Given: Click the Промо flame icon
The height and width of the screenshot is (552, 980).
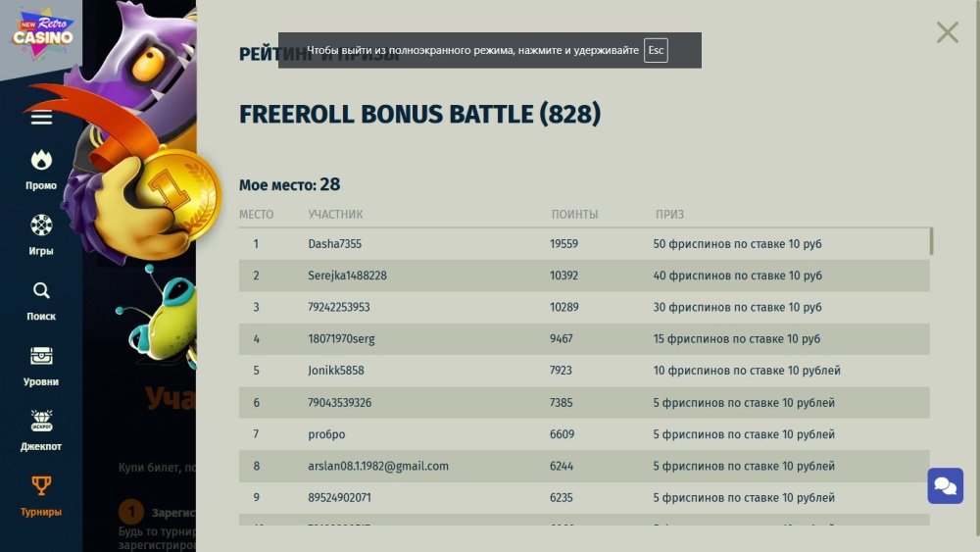Looking at the screenshot, I should click(41, 160).
